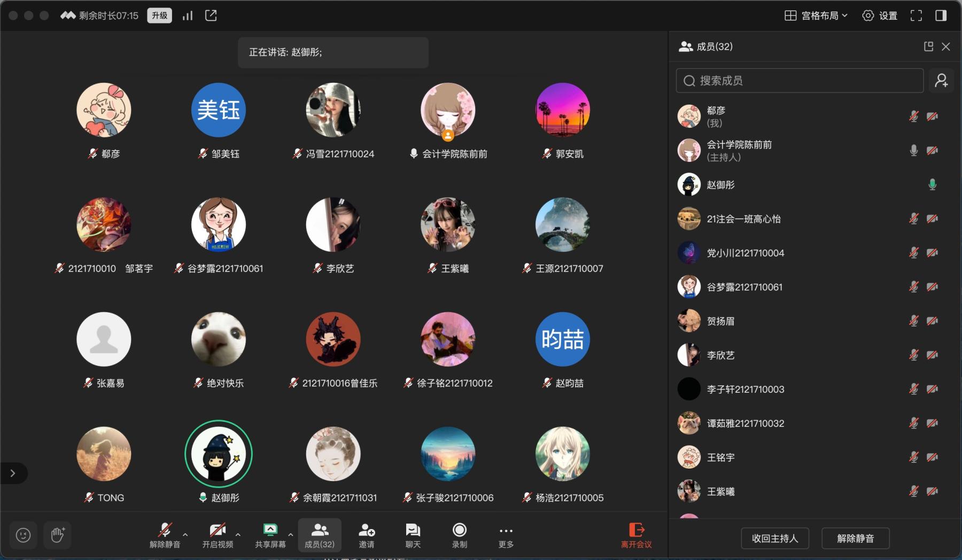Expand audio options arrow next to 解除静音

185,534
